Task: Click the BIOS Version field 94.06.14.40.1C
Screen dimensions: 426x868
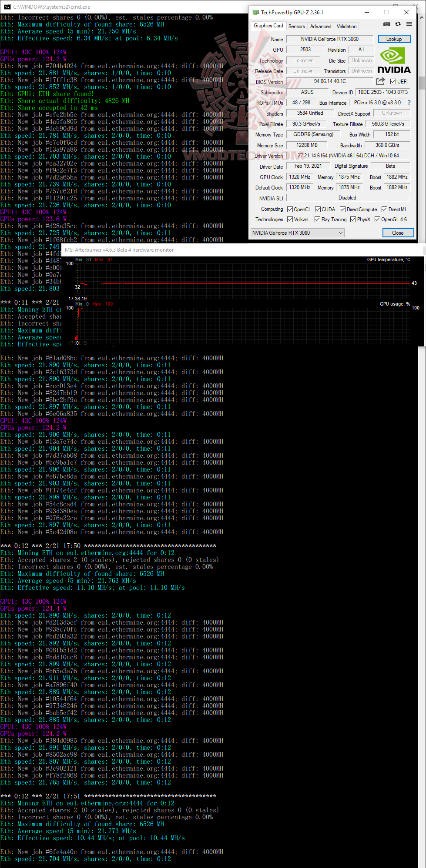Action: 330,81
